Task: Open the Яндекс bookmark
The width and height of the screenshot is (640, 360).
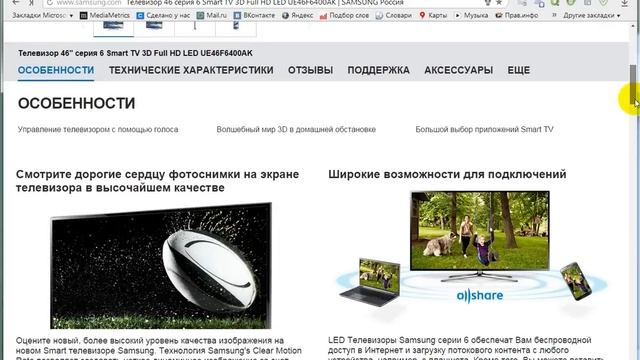Action: pyautogui.click(x=298, y=16)
